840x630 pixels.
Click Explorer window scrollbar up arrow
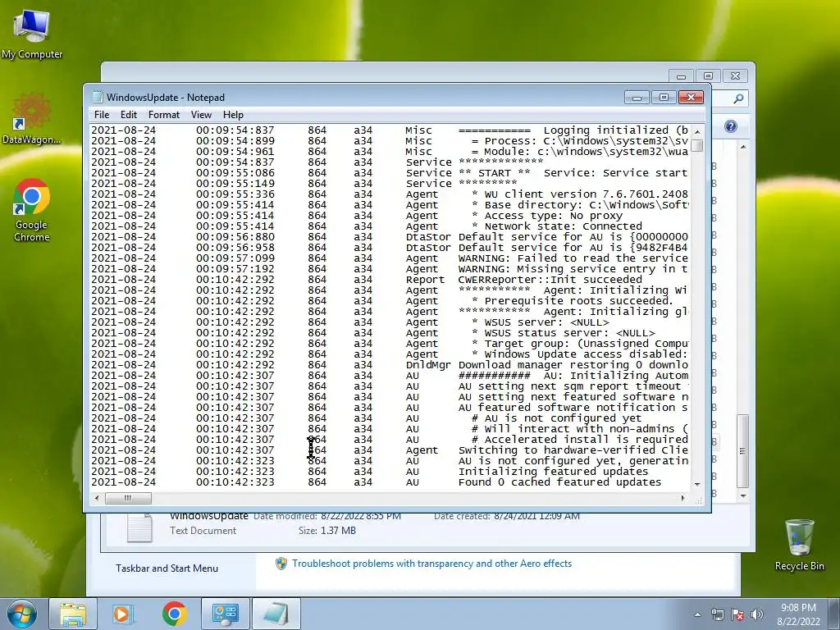coord(742,146)
